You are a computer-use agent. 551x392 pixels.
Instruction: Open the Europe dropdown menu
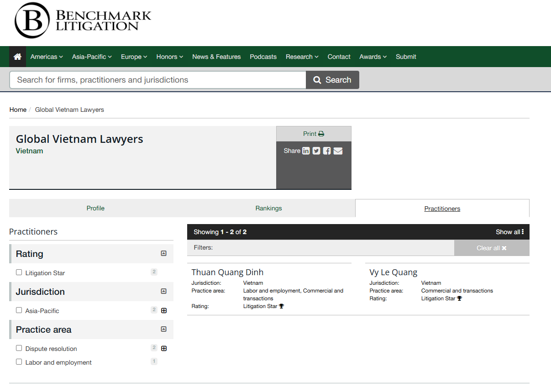pos(134,57)
